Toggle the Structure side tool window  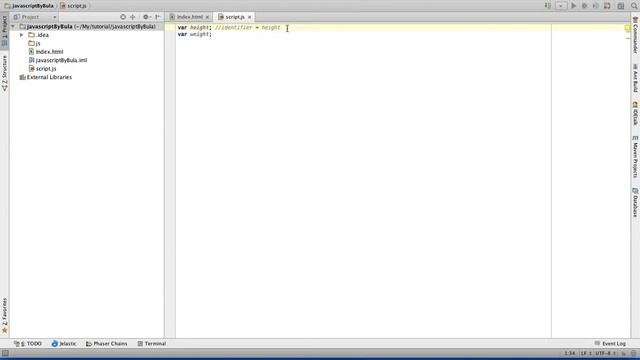[x=4, y=73]
